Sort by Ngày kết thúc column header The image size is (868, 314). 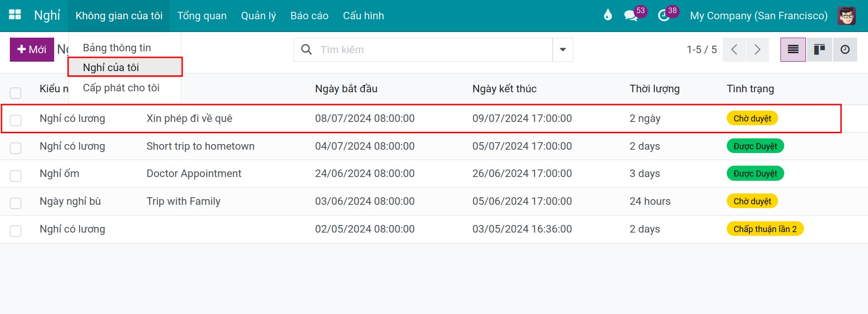(x=504, y=89)
